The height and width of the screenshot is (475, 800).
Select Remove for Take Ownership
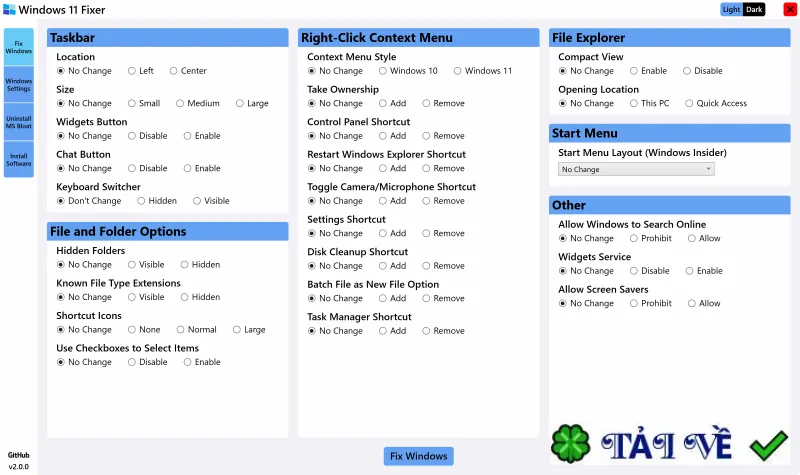coord(443,103)
